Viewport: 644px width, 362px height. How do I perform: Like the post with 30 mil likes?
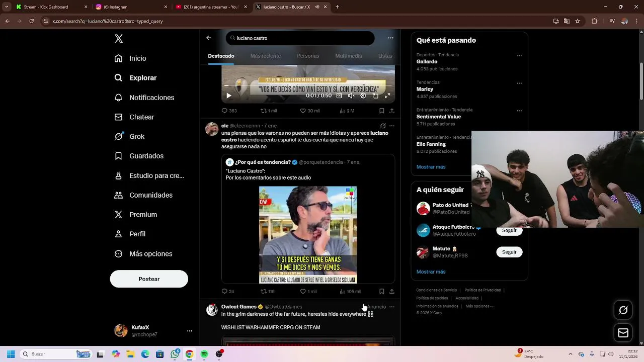tap(310, 111)
